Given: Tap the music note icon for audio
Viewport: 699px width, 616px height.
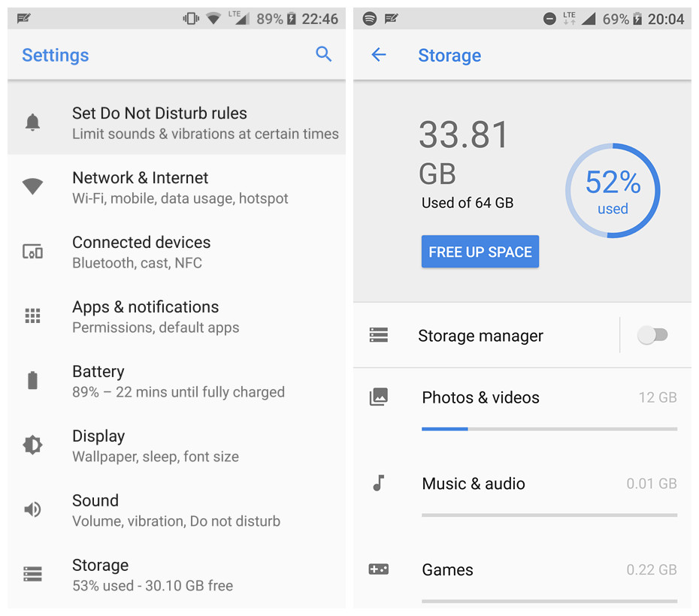Looking at the screenshot, I should pyautogui.click(x=379, y=483).
